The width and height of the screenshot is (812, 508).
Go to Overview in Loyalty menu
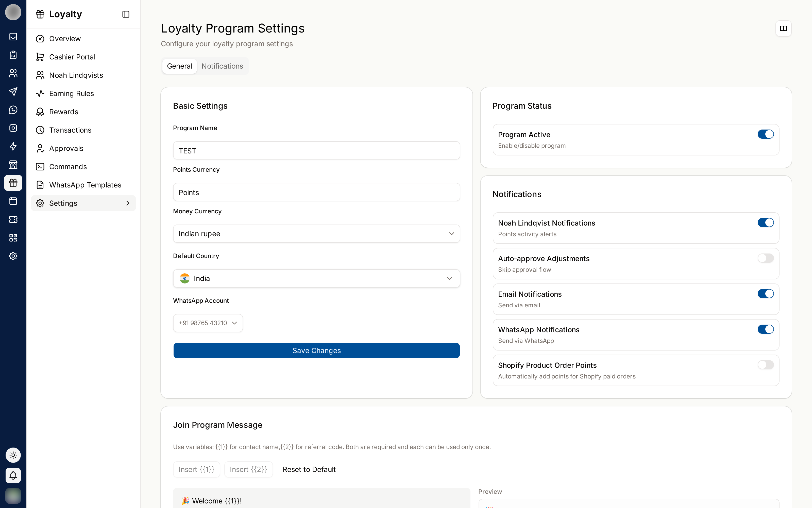tap(83, 39)
